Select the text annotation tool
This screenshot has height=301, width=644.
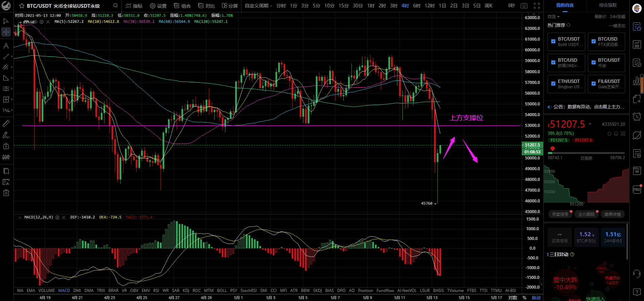click(x=6, y=46)
